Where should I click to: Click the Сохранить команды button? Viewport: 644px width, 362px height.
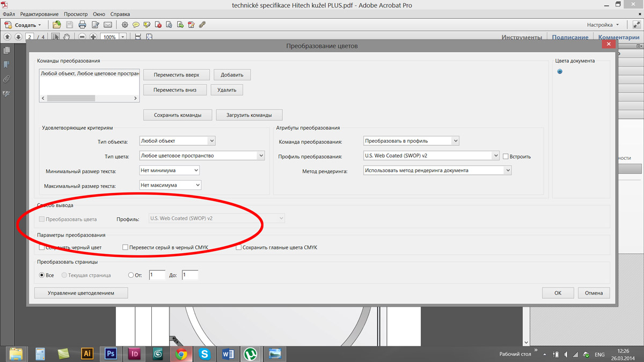(x=178, y=115)
